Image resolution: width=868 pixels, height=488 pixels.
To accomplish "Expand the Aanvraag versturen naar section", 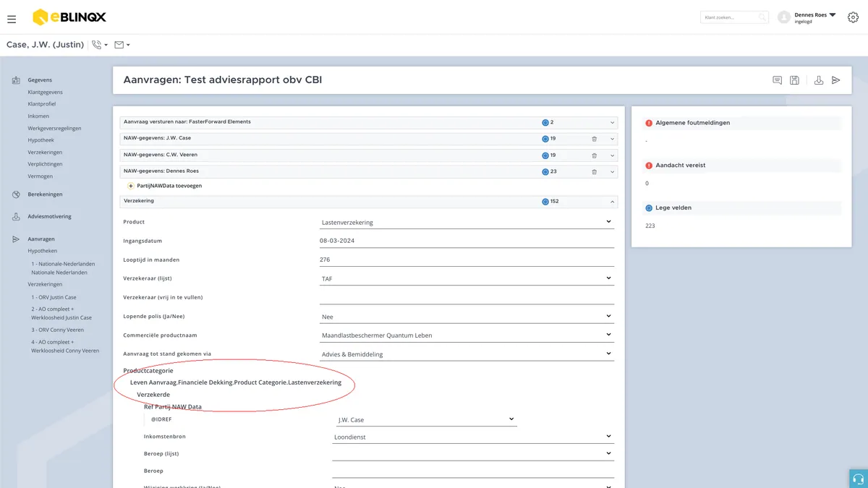I will 612,123.
